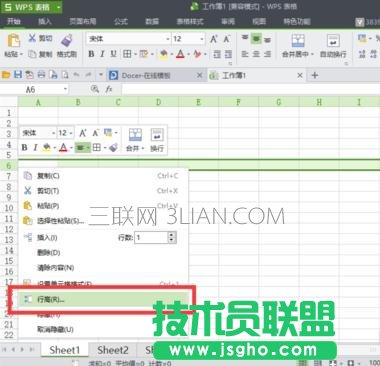Click the Redo arrow in the quick access bar

(x=88, y=75)
